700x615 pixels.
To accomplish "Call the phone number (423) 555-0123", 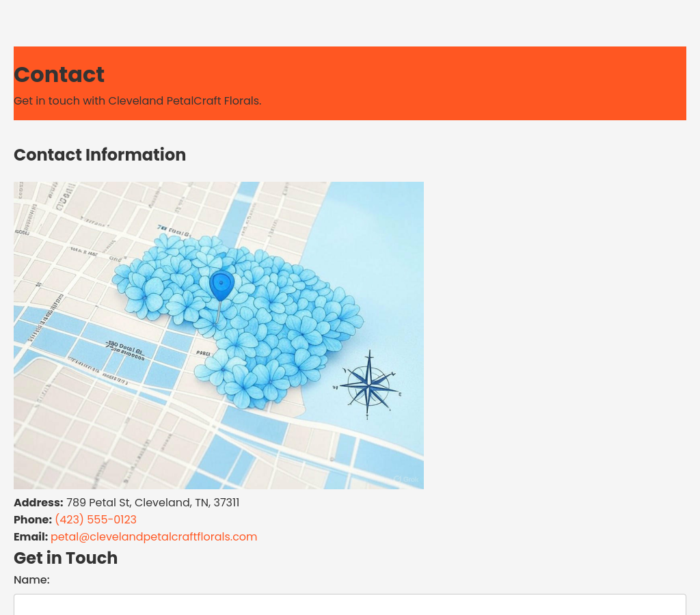I will (96, 520).
